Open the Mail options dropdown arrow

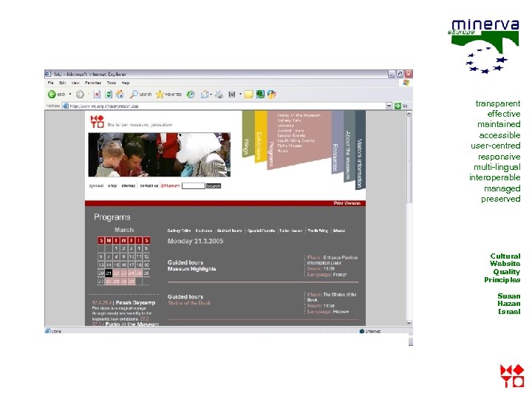point(211,95)
